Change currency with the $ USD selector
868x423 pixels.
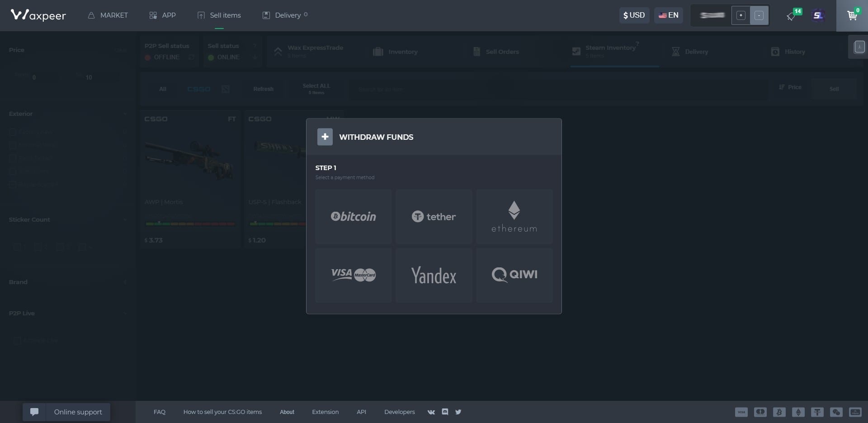click(x=634, y=15)
